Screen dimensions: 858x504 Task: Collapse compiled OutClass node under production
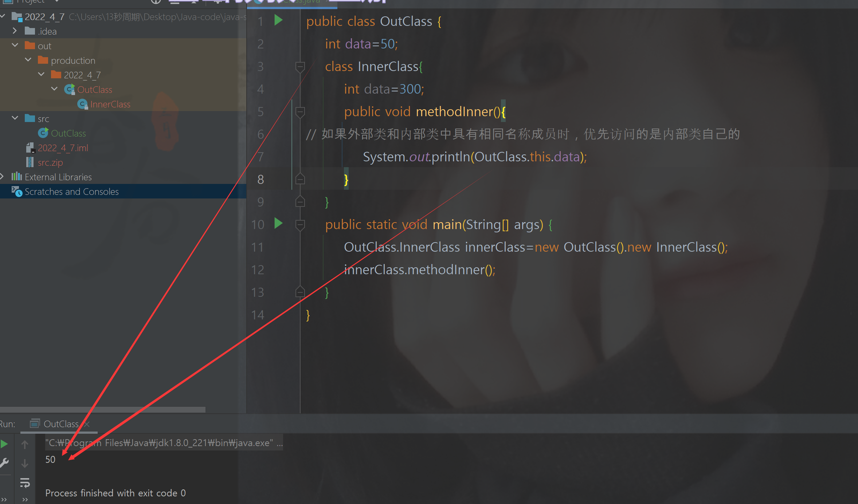[54, 89]
